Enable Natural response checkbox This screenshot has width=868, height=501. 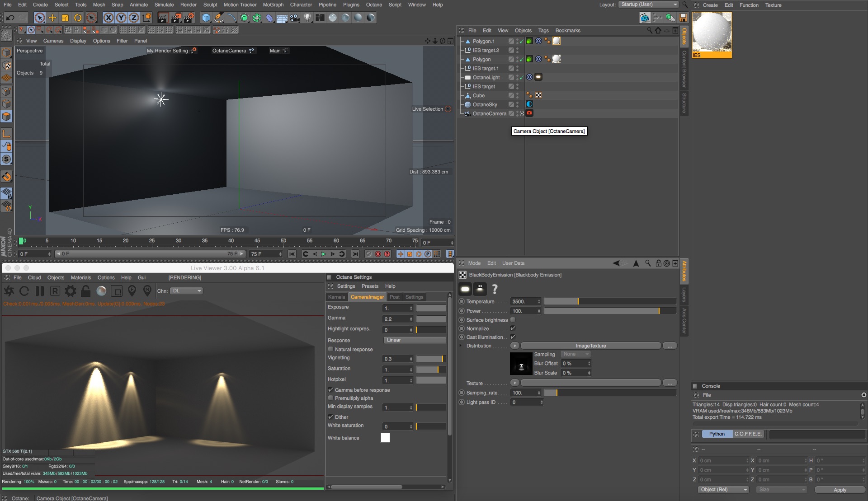pyautogui.click(x=330, y=349)
